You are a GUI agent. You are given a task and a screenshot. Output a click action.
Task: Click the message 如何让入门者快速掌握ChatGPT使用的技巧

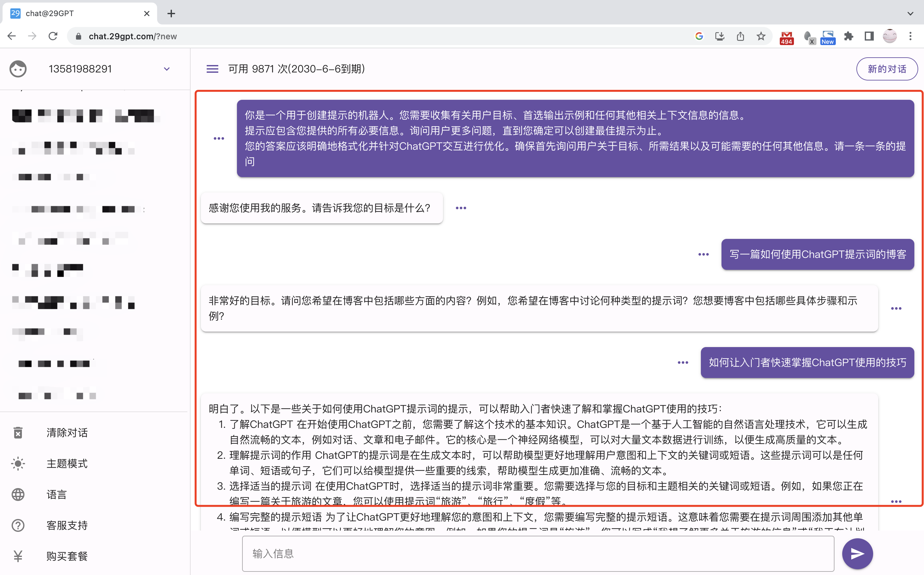click(807, 363)
